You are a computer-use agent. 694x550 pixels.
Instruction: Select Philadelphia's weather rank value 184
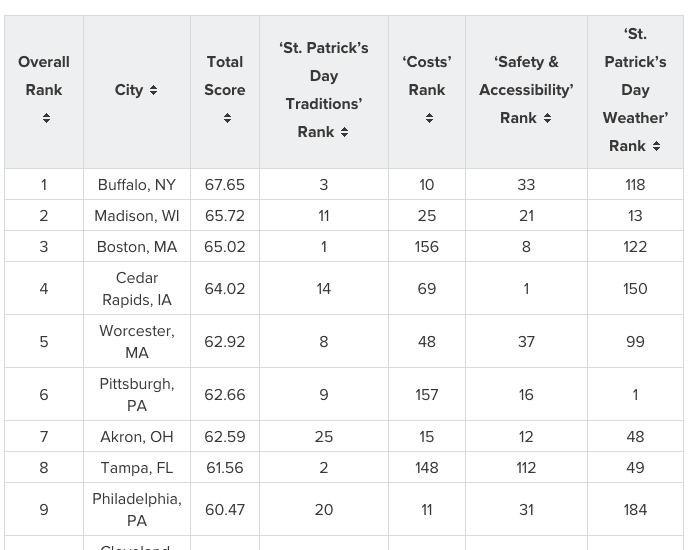tap(635, 510)
